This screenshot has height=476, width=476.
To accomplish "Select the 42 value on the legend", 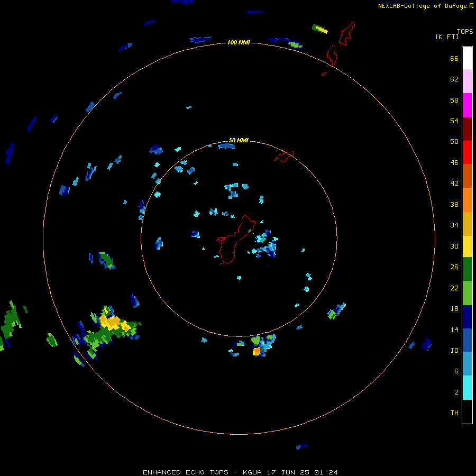I will (x=454, y=184).
